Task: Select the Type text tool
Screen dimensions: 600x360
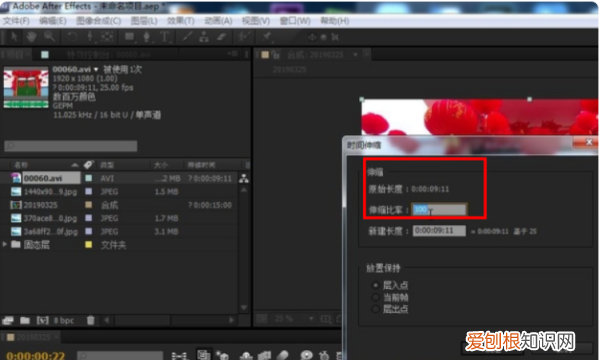Action: tap(165, 37)
